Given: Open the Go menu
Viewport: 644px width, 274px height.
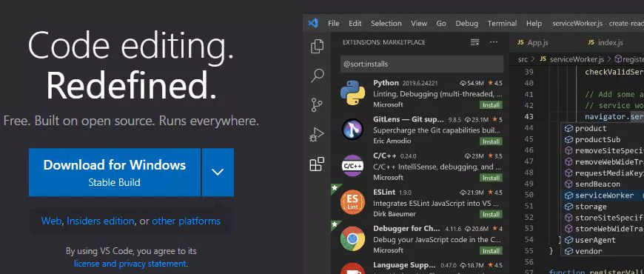Looking at the screenshot, I should click(x=441, y=24).
